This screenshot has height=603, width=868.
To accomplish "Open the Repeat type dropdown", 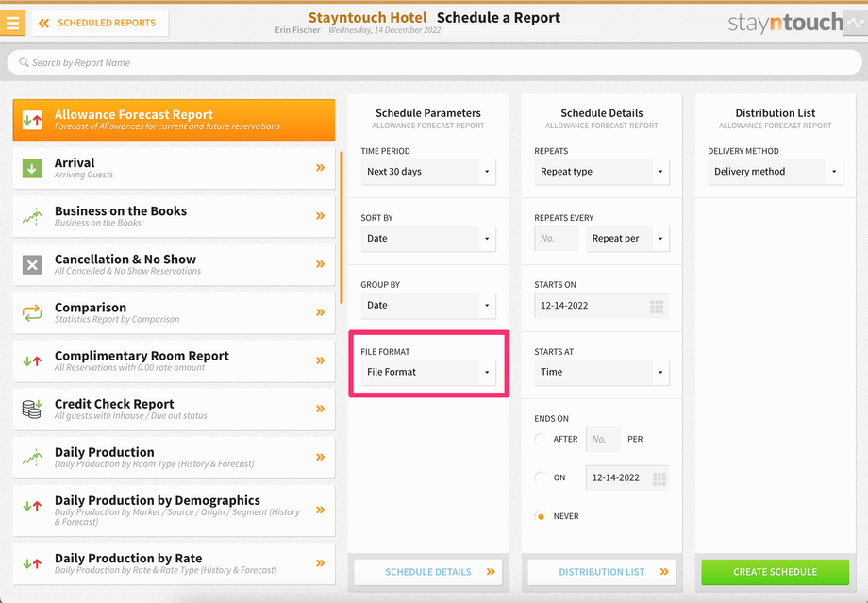I will click(602, 172).
